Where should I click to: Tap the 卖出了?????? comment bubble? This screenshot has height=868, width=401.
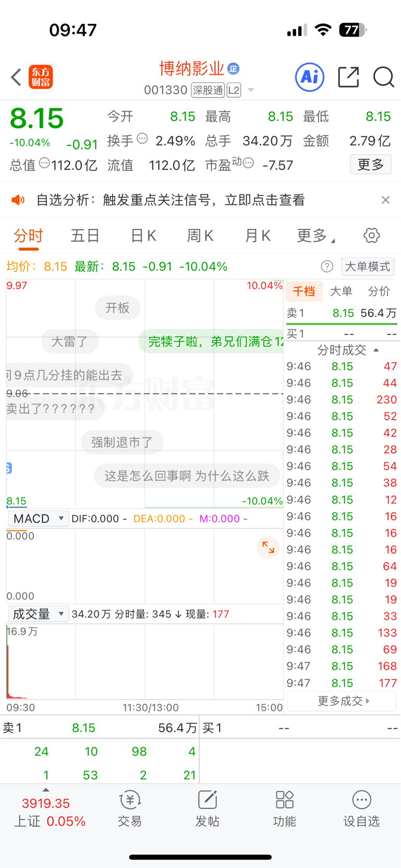55,409
